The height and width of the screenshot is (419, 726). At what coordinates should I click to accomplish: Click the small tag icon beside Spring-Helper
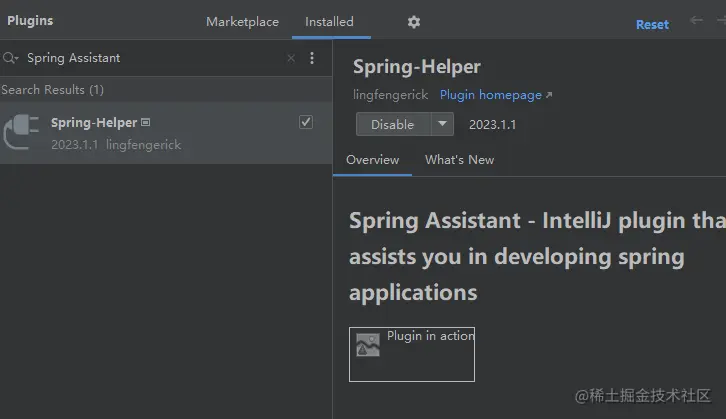coord(145,122)
